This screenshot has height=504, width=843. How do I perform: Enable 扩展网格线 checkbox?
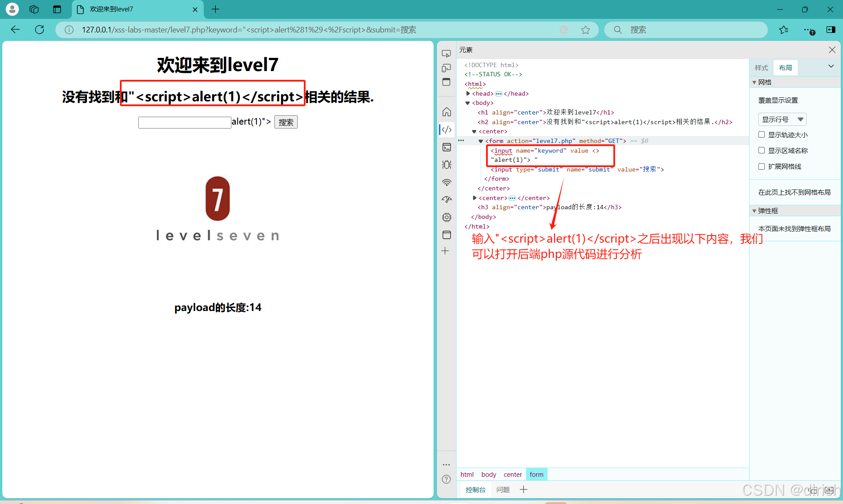[x=762, y=166]
